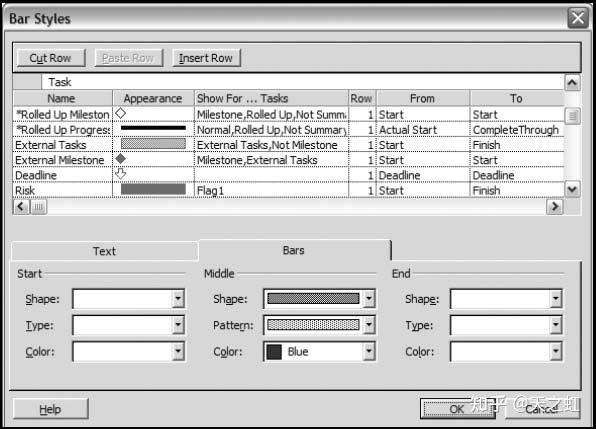The width and height of the screenshot is (596, 429).
Task: Open the End Shape dropdown
Action: pos(555,299)
